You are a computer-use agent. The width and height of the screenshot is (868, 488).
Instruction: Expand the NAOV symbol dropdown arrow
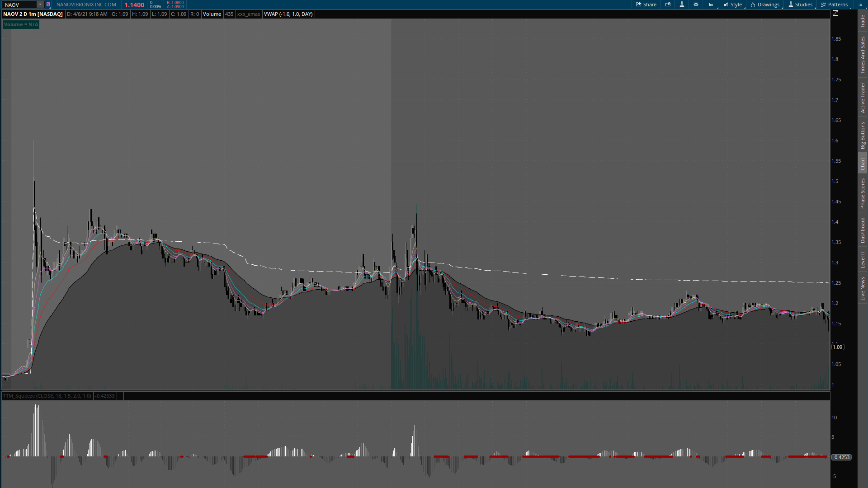pos(40,5)
